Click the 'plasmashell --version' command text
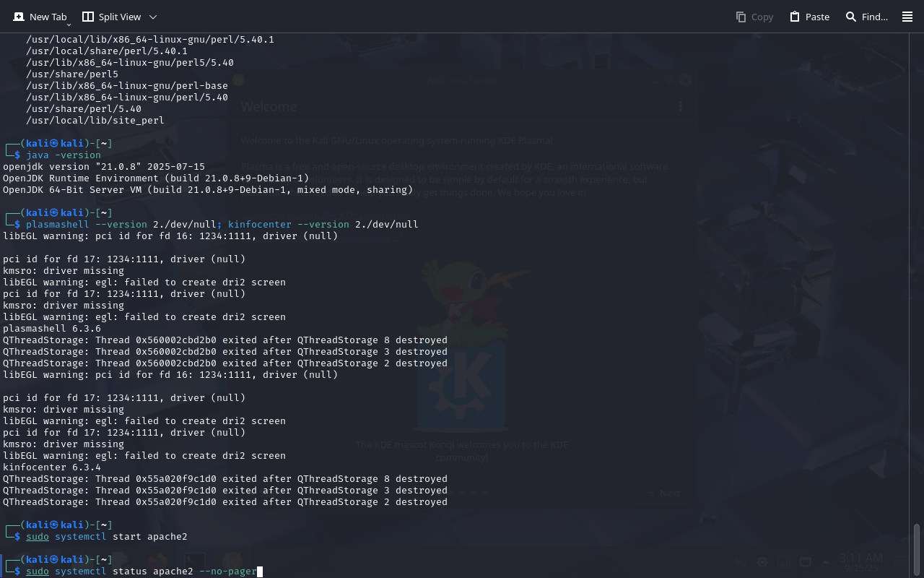 87,225
